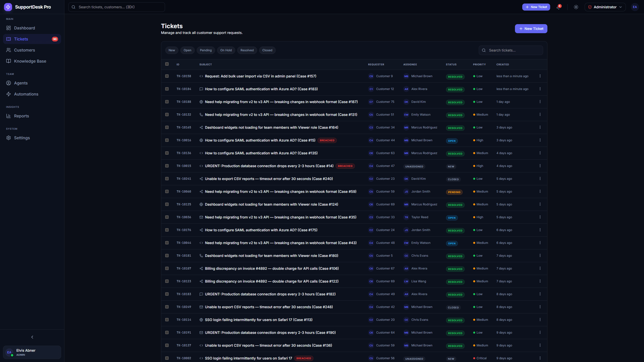Open row actions menu for TK-10016
The width and height of the screenshot is (644, 362).
540,140
